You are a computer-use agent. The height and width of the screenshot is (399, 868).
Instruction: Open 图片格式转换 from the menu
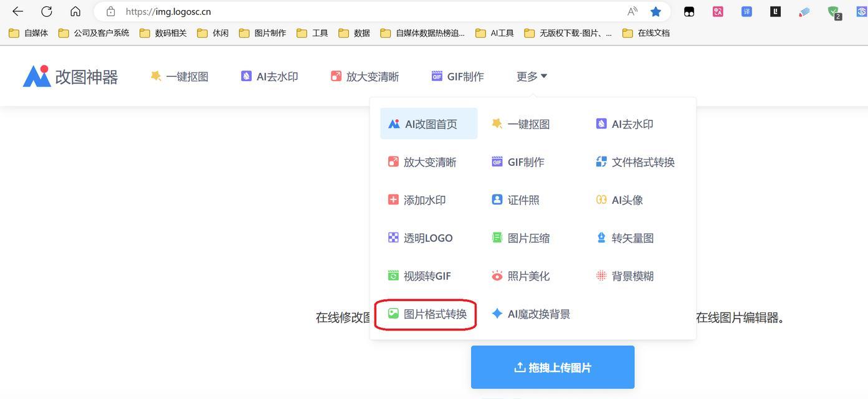tap(427, 314)
